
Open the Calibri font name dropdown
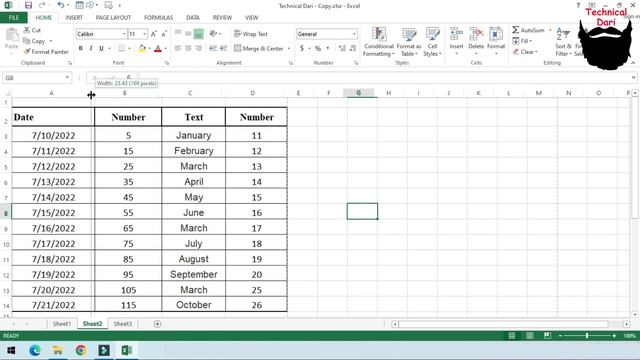tap(124, 34)
